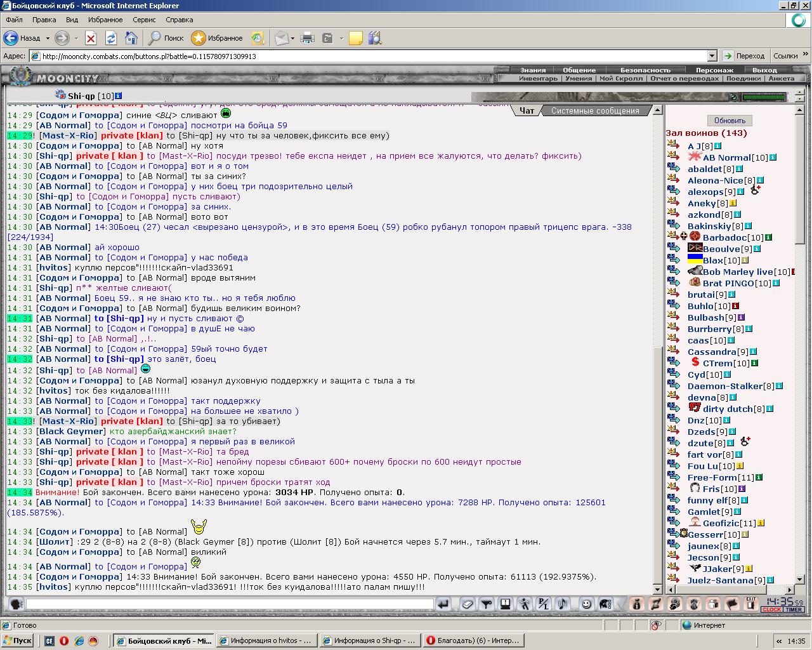Click the IE Back (Назад) button

click(23, 38)
